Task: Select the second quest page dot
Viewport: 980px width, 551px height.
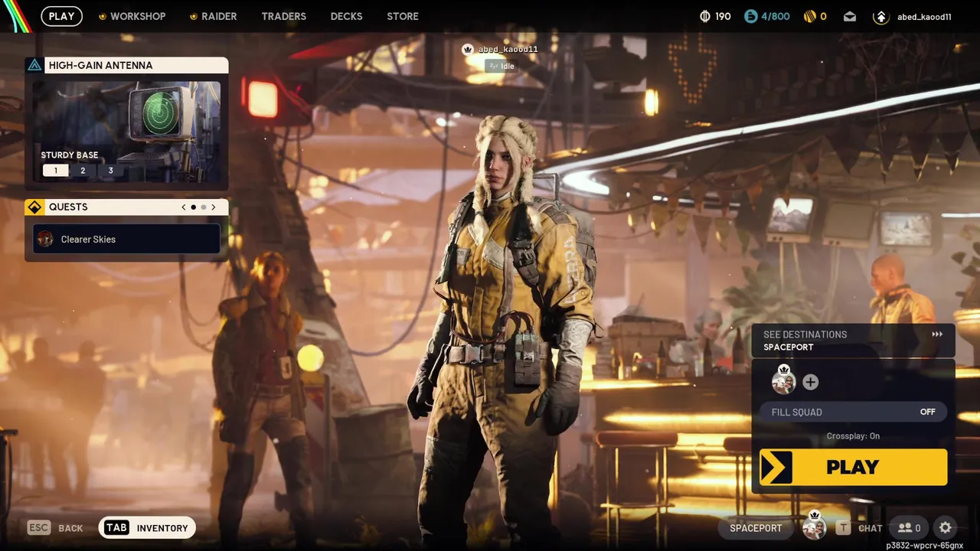Action: pyautogui.click(x=204, y=207)
